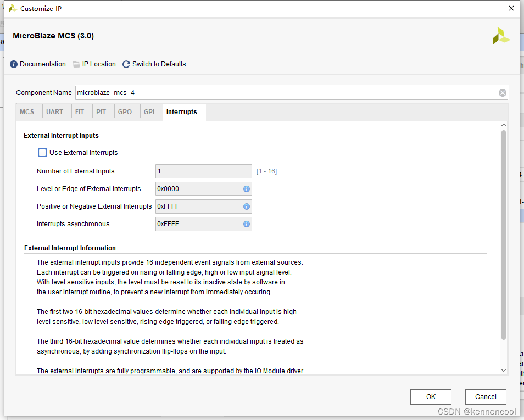This screenshot has height=420, width=524.
Task: Click the Number of External Inputs field
Action: click(x=204, y=171)
